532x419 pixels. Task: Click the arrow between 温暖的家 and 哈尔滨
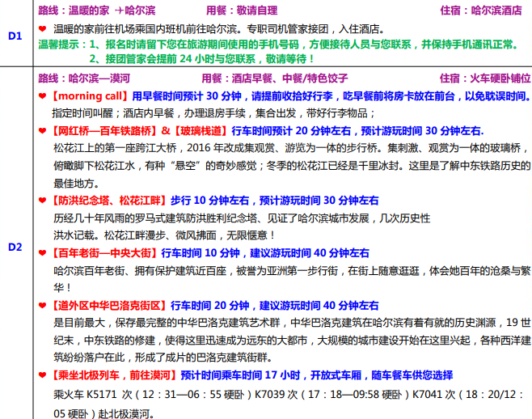[x=119, y=11]
